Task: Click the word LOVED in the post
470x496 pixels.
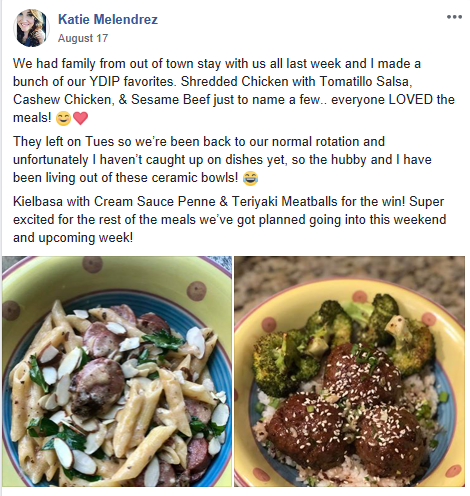Action: pyautogui.click(x=411, y=100)
